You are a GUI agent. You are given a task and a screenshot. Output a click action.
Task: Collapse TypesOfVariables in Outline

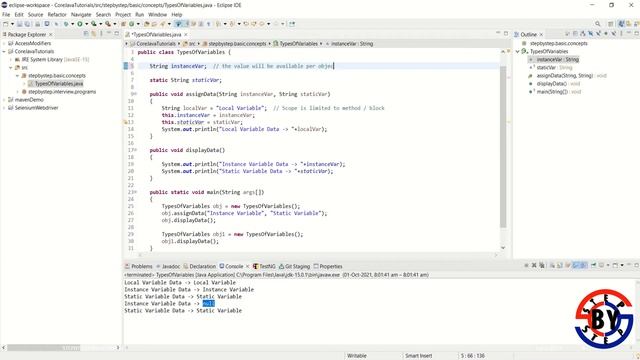click(x=518, y=51)
